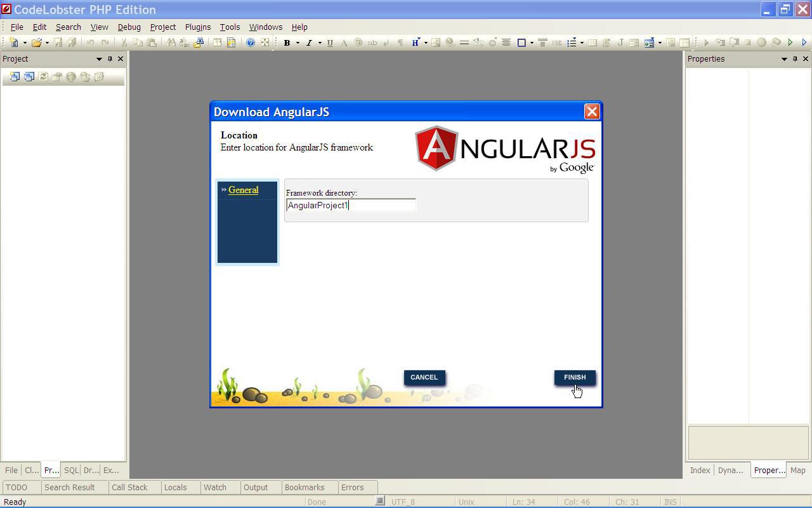
Task: Click the Create new project icon in Project panel
Action: [x=15, y=76]
